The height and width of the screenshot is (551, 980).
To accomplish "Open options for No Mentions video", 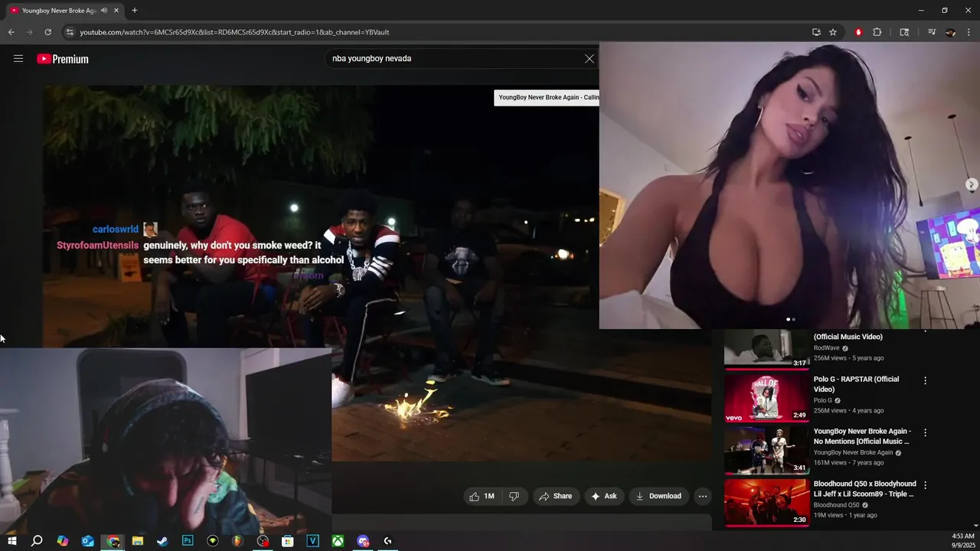I will [x=925, y=432].
